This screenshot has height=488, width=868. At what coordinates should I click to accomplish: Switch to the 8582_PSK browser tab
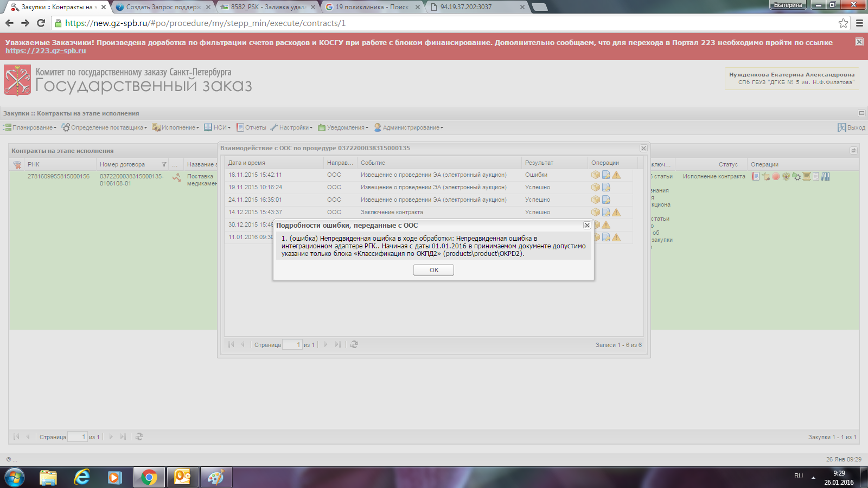click(x=269, y=7)
